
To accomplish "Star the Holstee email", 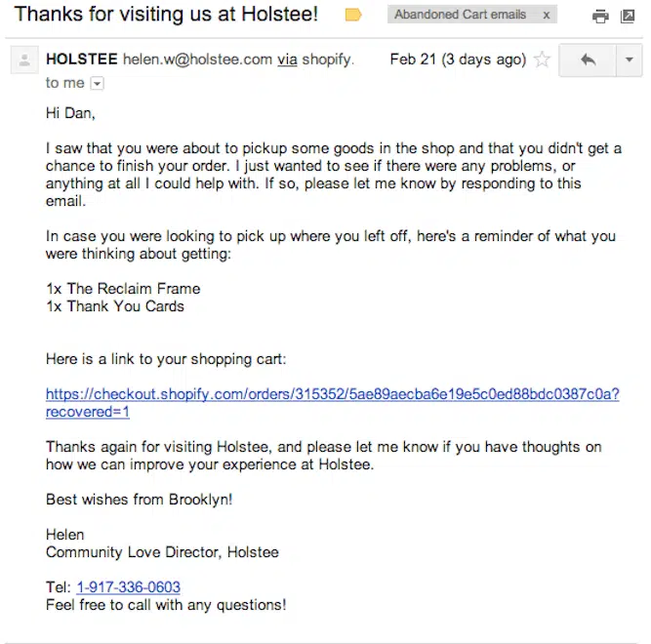I will [x=542, y=60].
